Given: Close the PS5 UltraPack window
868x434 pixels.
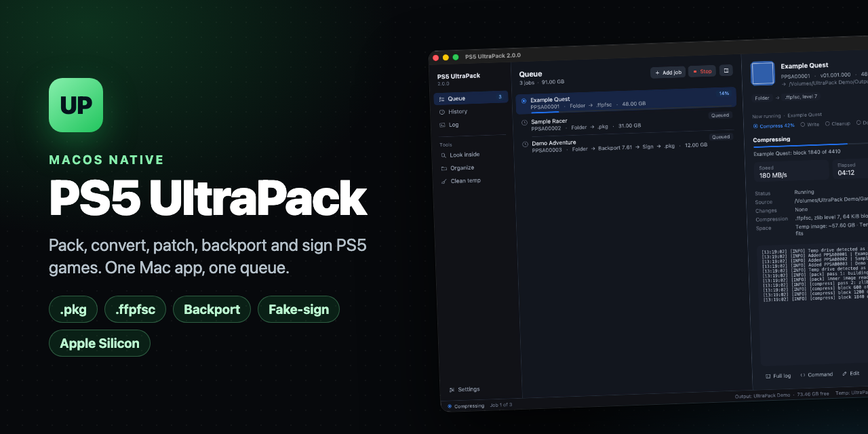Looking at the screenshot, I should pyautogui.click(x=436, y=58).
